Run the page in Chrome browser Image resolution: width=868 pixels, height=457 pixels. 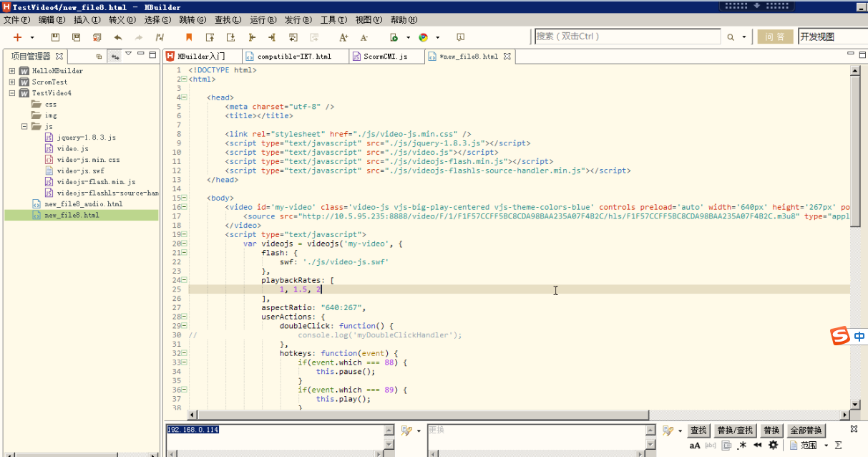pos(422,37)
